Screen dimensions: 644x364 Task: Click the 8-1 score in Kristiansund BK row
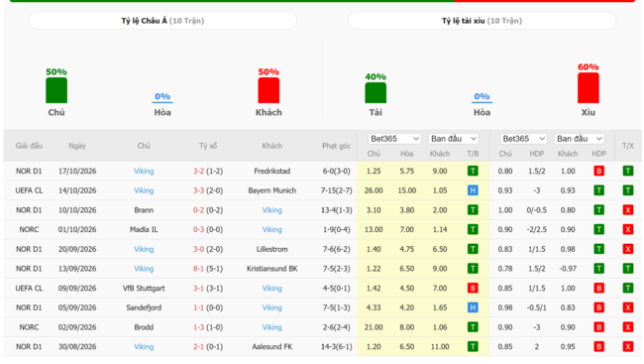click(198, 269)
